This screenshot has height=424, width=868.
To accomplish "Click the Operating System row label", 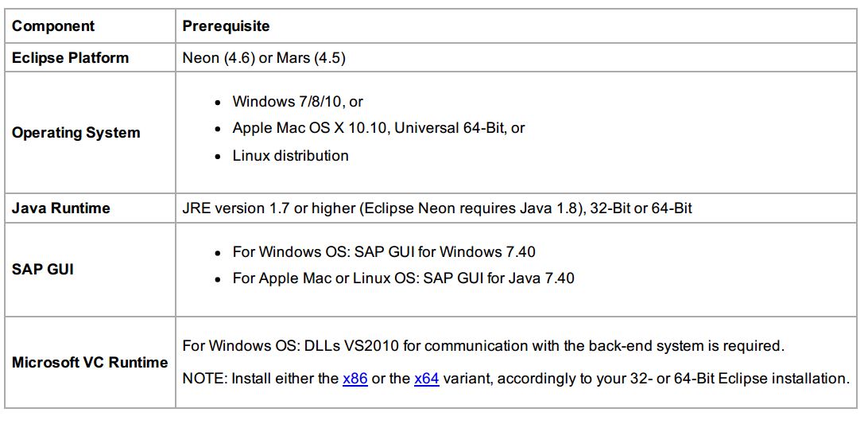I will point(76,133).
